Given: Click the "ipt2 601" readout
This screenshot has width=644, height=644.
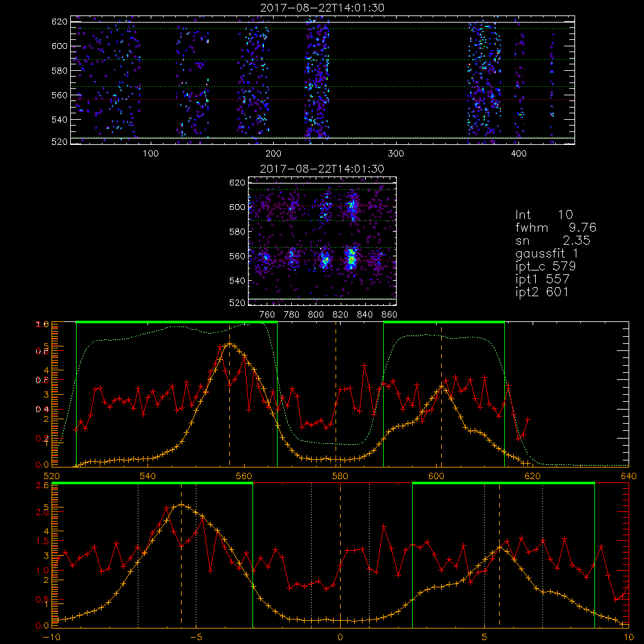Looking at the screenshot, I should (542, 292).
